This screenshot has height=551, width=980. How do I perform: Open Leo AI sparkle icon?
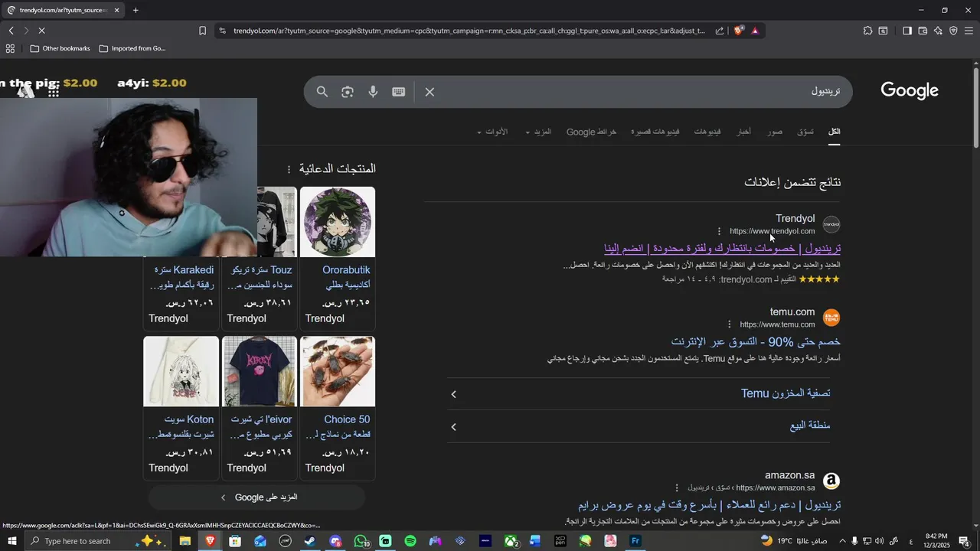[938, 31]
